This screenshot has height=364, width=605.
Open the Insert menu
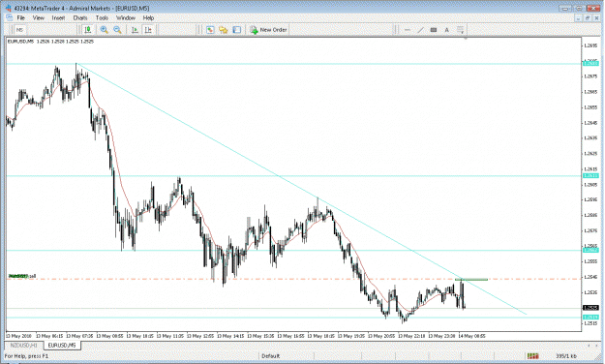click(58, 17)
